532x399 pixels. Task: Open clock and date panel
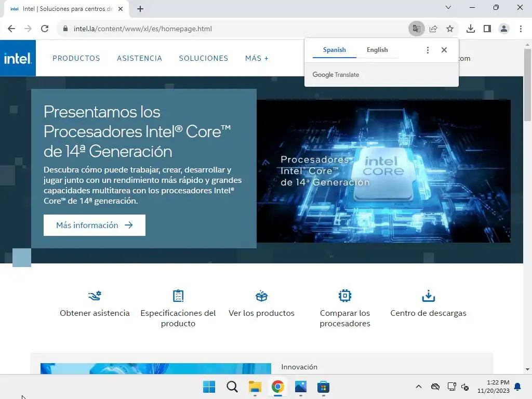coord(493,387)
